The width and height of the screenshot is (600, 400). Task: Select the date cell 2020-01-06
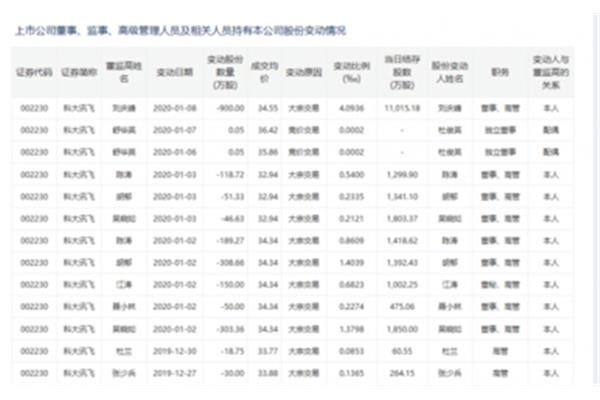175,152
